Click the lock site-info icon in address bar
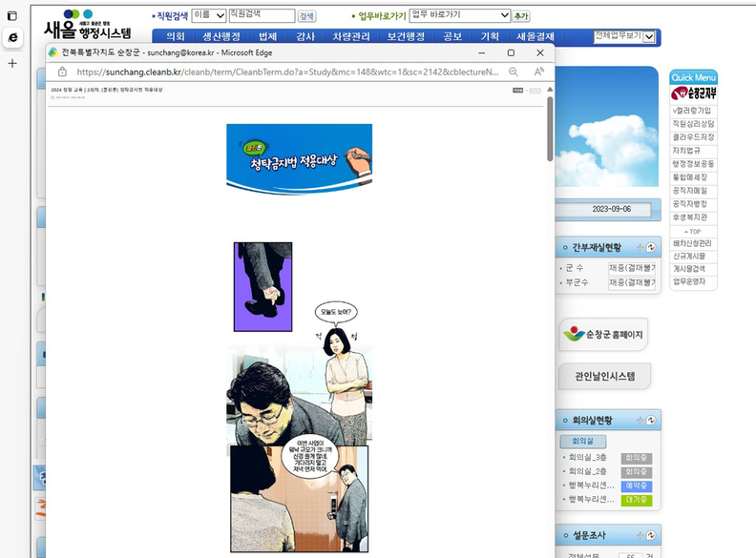The image size is (756, 558). pos(62,72)
